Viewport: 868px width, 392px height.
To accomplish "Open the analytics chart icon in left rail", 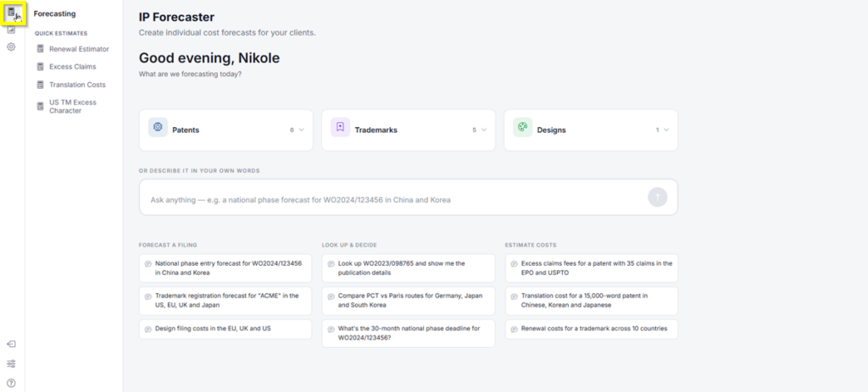I will [x=11, y=30].
